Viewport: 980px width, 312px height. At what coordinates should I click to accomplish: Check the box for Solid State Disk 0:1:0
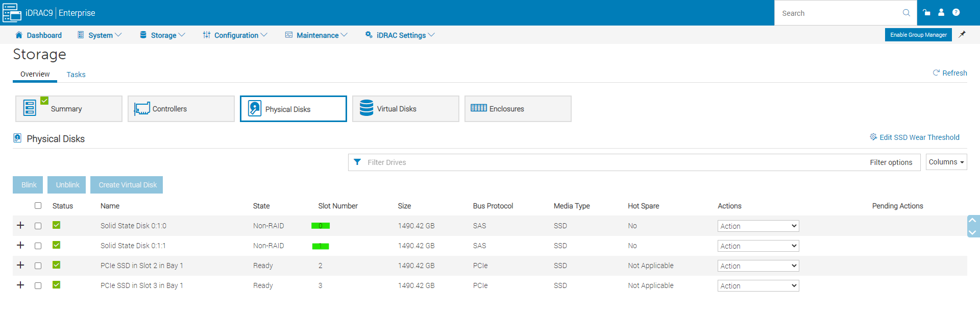[x=38, y=226]
